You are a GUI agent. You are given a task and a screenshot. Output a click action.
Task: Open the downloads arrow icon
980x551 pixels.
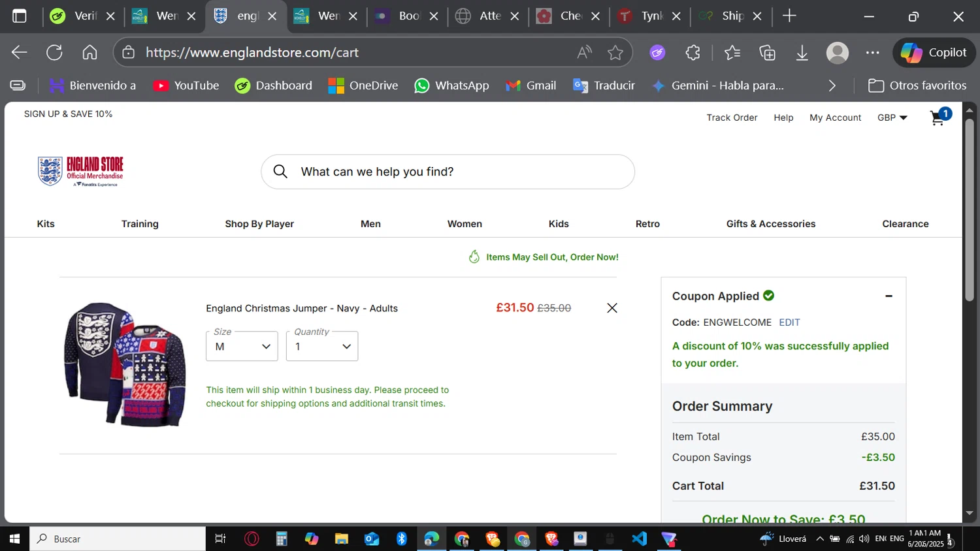(x=802, y=52)
